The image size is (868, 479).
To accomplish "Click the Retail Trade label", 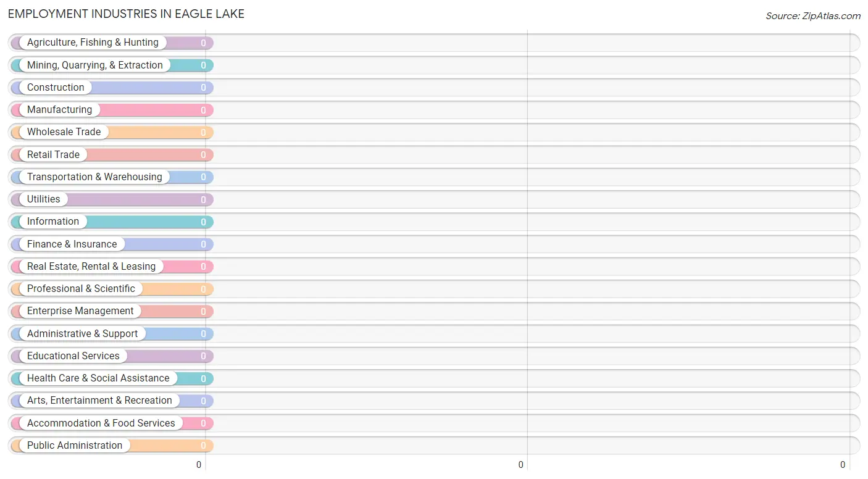I will pos(53,154).
